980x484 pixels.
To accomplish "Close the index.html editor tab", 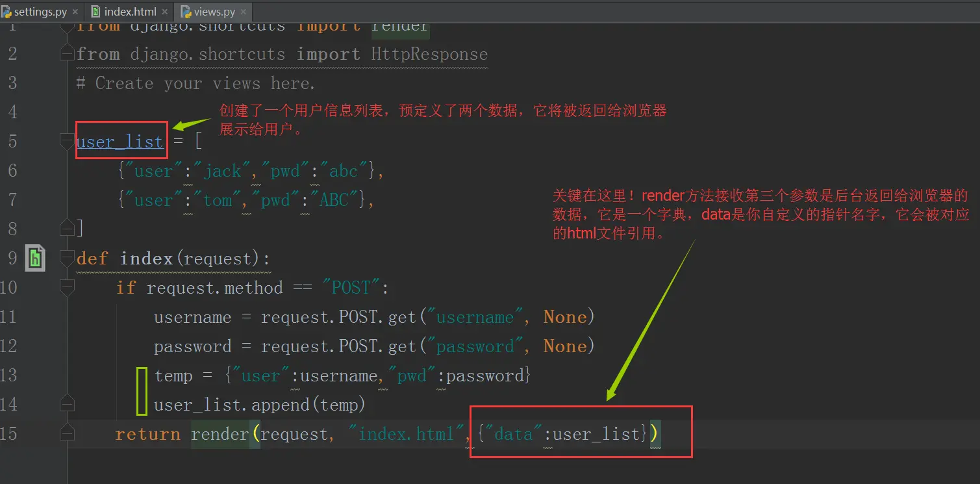I will 166,12.
